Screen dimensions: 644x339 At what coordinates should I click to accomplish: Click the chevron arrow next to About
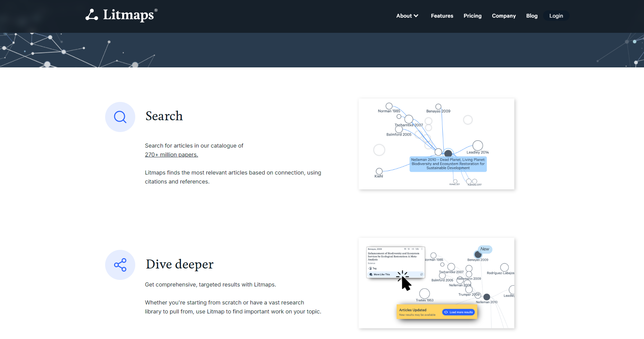click(x=416, y=16)
